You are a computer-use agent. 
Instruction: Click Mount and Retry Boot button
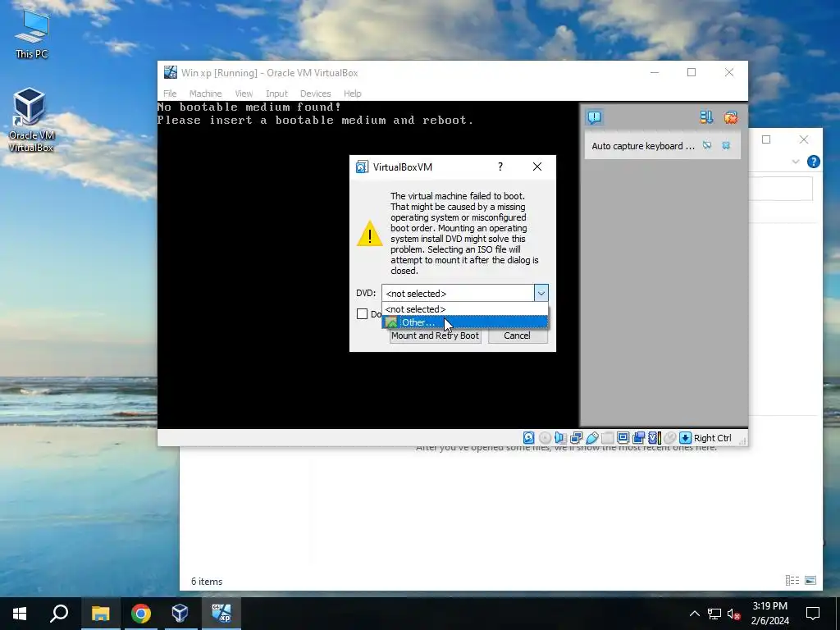[435, 336]
